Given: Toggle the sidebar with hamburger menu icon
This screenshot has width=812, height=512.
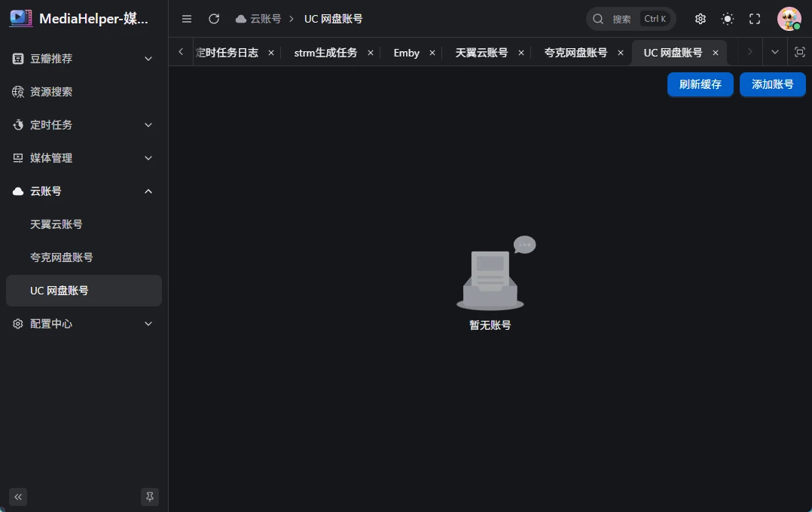Looking at the screenshot, I should 187,19.
